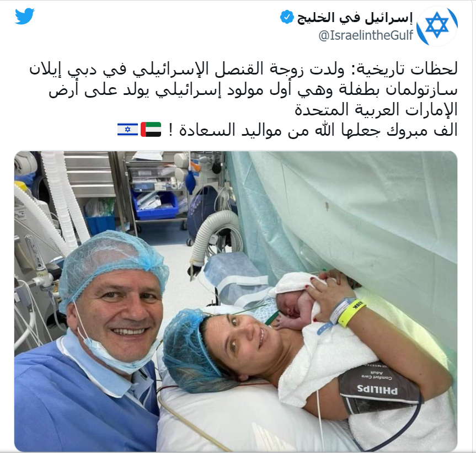This screenshot has width=476, height=453.
Task: Click the smiling man's blue hair net
Action: [113, 261]
